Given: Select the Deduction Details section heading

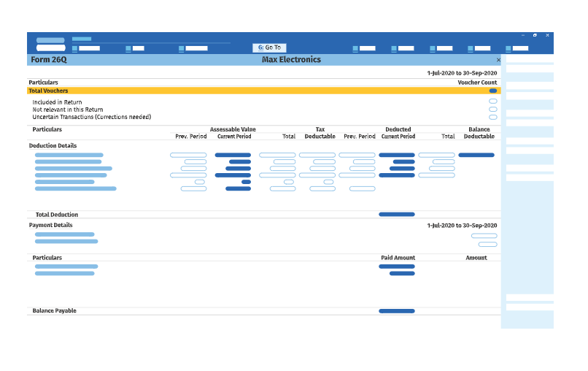Looking at the screenshot, I should point(53,145).
